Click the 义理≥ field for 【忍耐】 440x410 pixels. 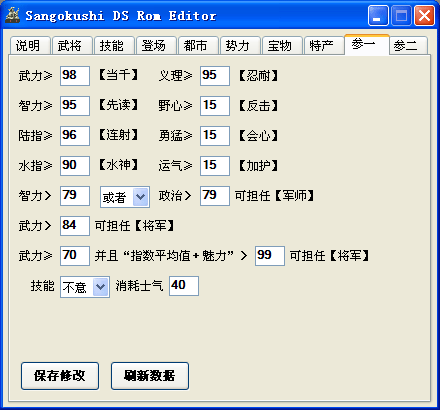[215, 76]
